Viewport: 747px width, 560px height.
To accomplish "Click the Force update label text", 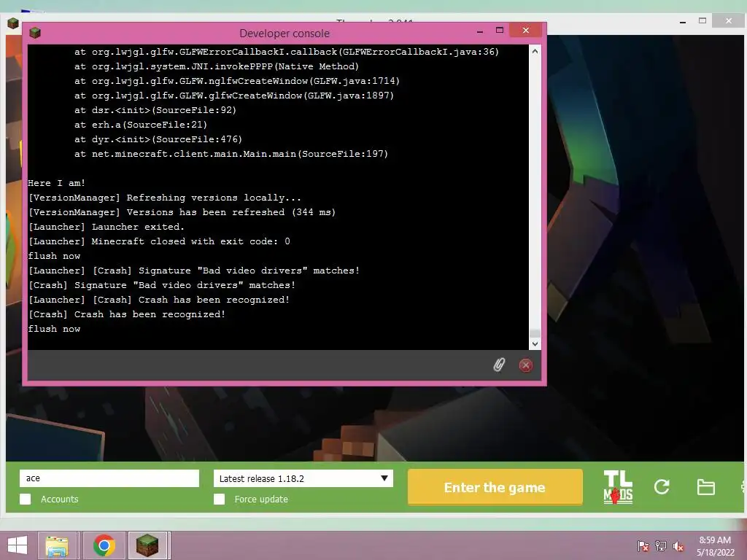I will tap(261, 499).
